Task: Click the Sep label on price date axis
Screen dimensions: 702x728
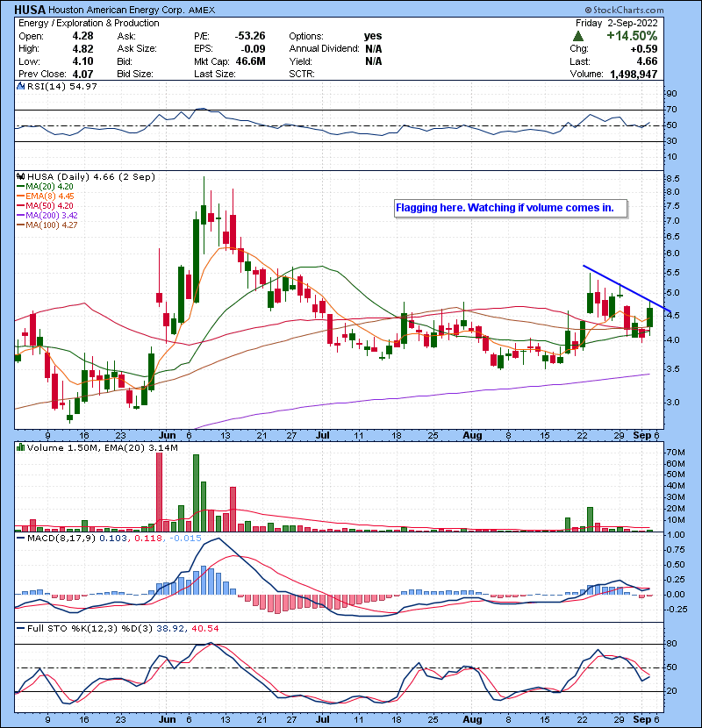Action: coord(642,436)
